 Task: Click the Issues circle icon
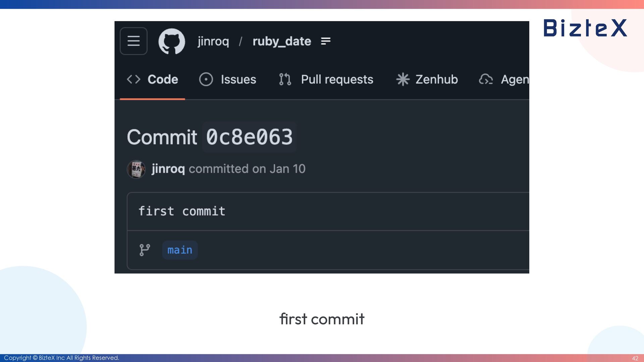pos(206,79)
